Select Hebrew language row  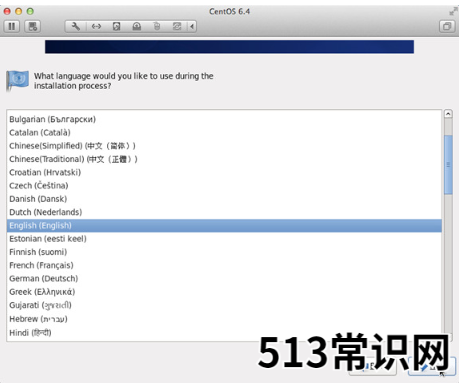click(224, 319)
